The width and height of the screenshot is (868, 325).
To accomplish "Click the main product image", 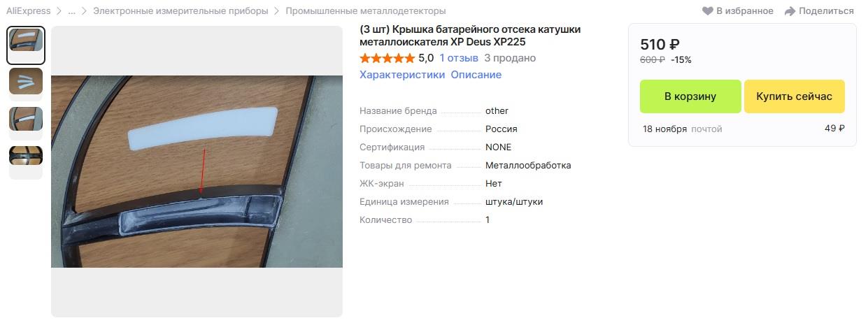I will point(197,172).
